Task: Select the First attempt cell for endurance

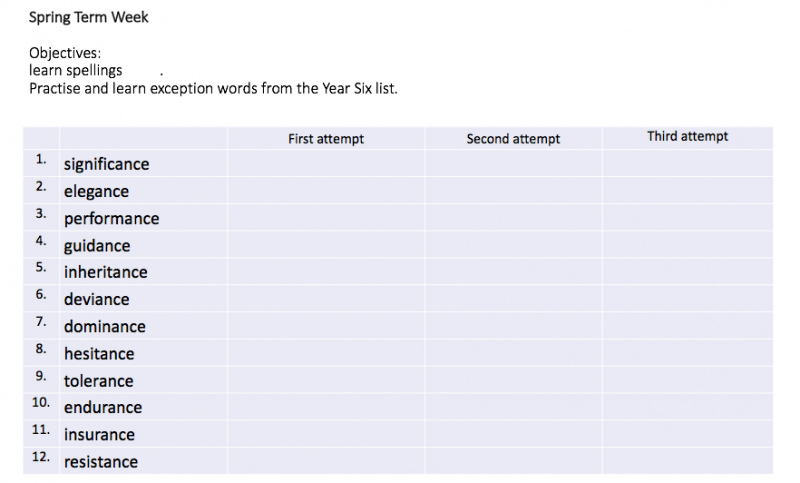Action: (326, 406)
